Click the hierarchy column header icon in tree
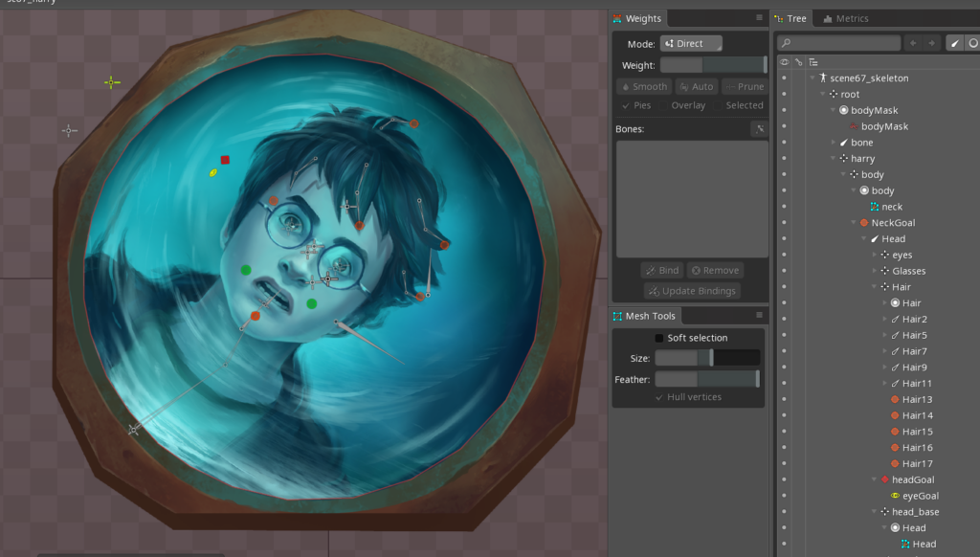The height and width of the screenshot is (557, 980). 813,62
